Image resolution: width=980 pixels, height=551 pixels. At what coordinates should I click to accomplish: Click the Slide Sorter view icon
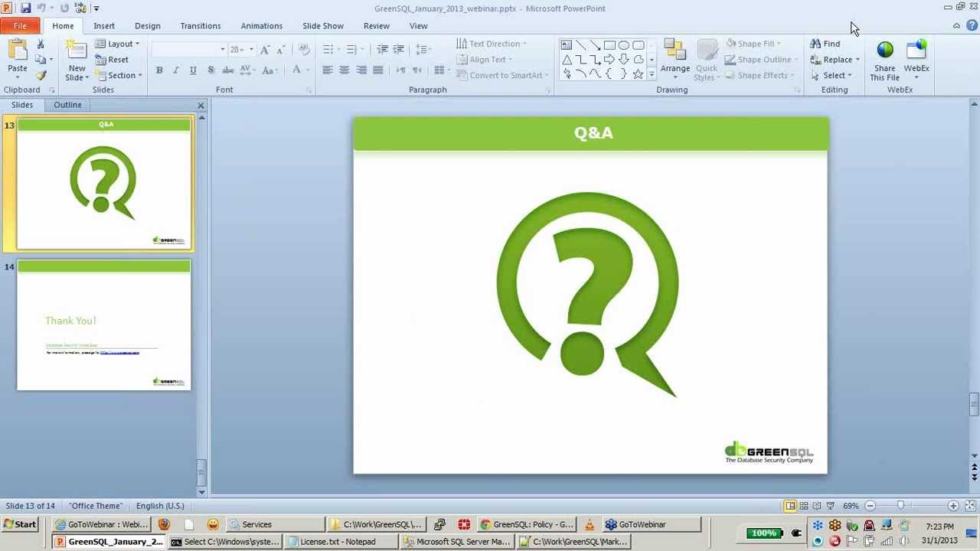point(804,506)
